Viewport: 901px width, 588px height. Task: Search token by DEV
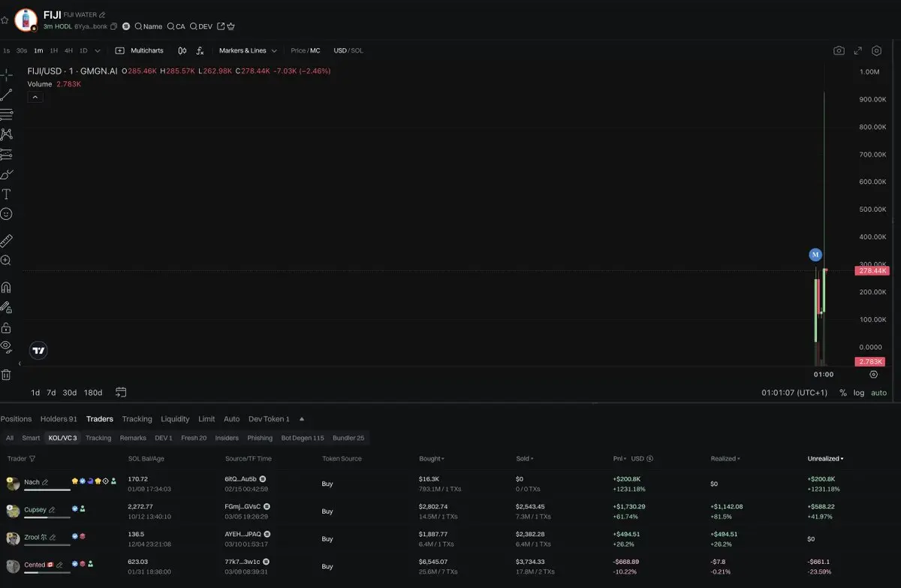(200, 26)
